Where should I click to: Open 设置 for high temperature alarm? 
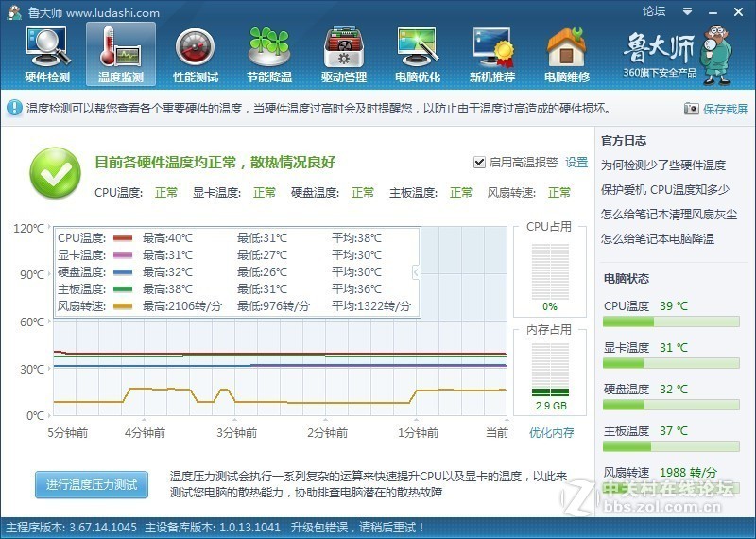pos(576,162)
